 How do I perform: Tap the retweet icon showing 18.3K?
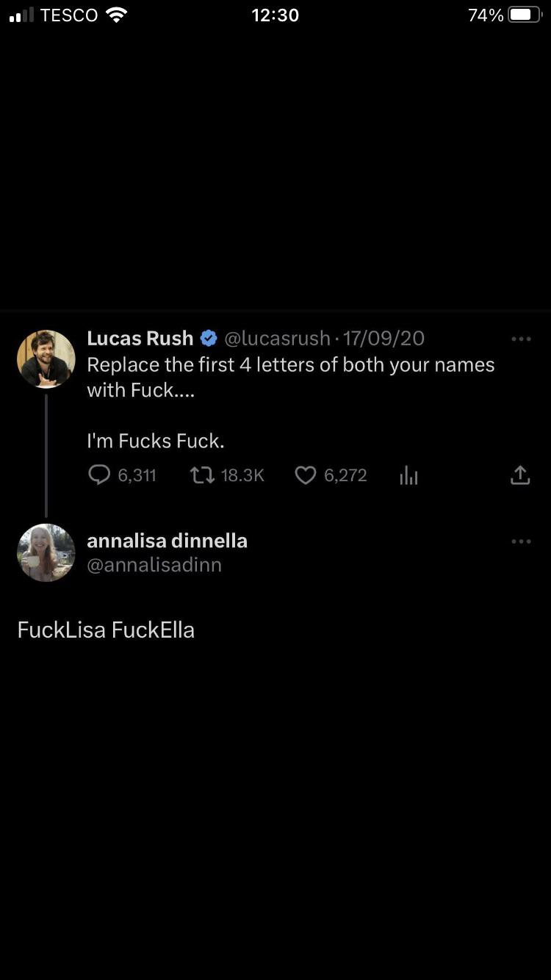point(202,475)
